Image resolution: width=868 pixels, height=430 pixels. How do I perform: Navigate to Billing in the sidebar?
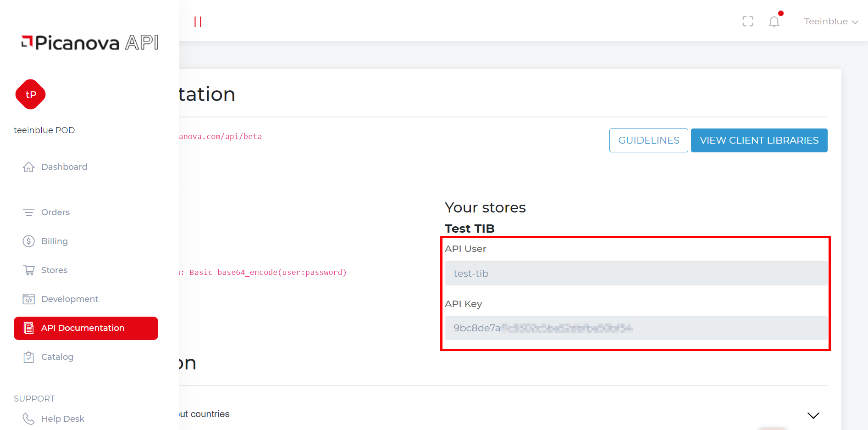[x=54, y=241]
